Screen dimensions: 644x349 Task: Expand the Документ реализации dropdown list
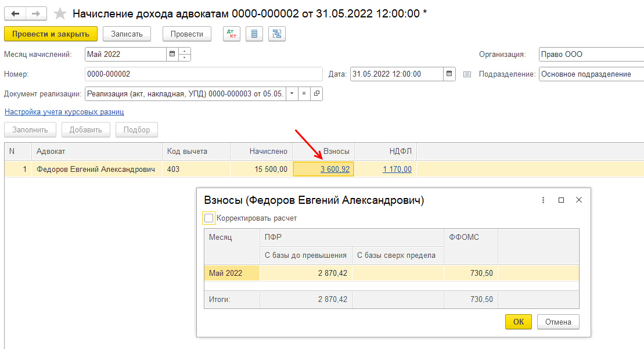(292, 93)
